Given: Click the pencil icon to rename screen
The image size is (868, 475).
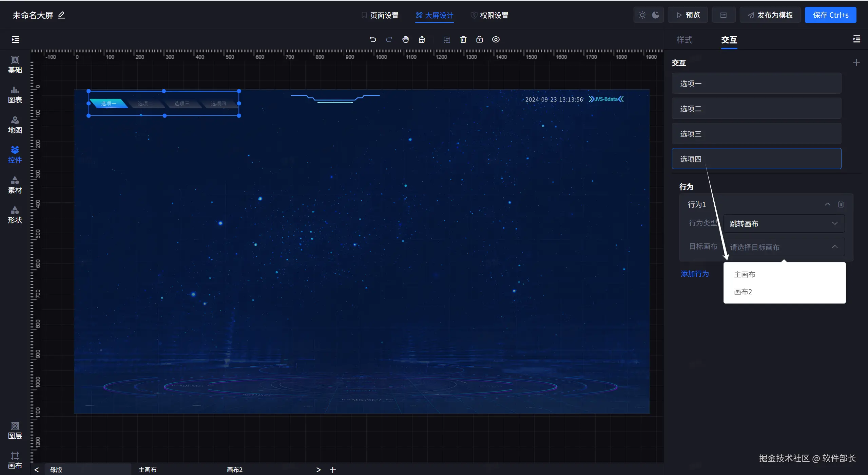Looking at the screenshot, I should [61, 15].
